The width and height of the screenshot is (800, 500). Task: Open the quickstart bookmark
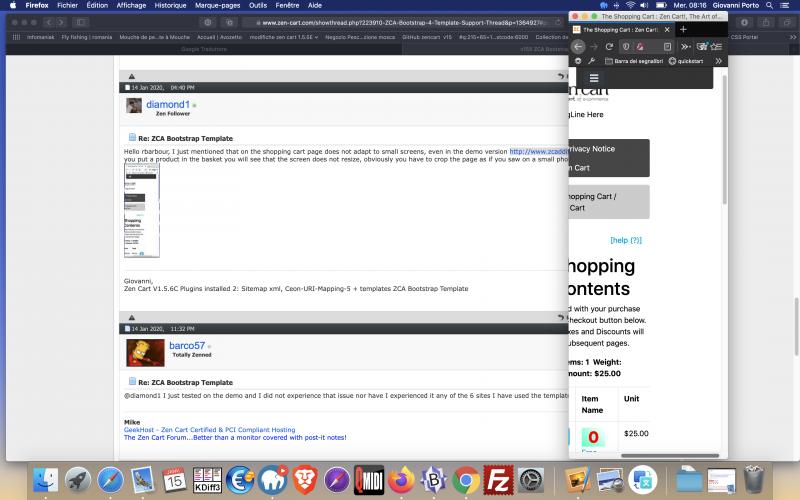(x=686, y=61)
